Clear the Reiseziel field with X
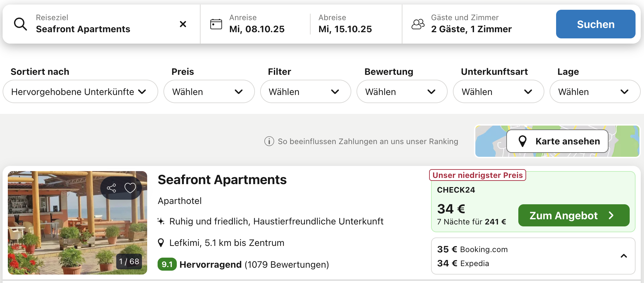 click(183, 24)
